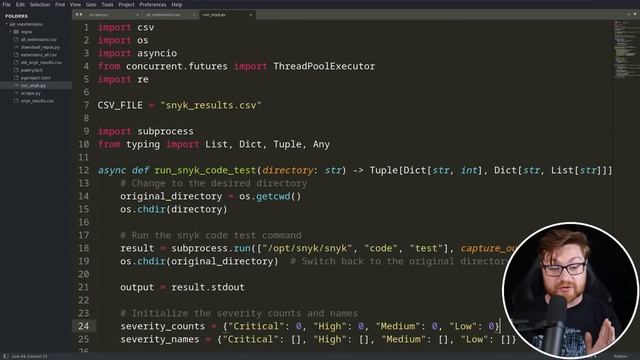Click run_snyk_code_test function name

[x=205, y=170]
